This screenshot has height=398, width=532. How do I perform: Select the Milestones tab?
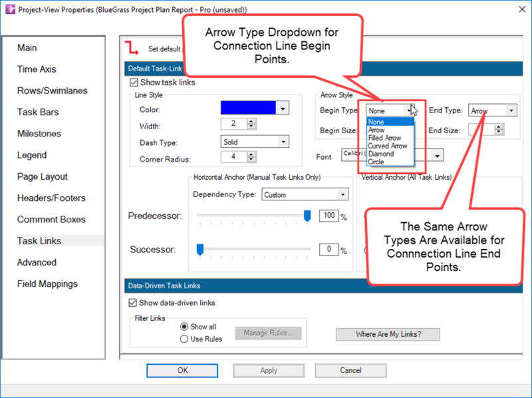click(x=39, y=134)
